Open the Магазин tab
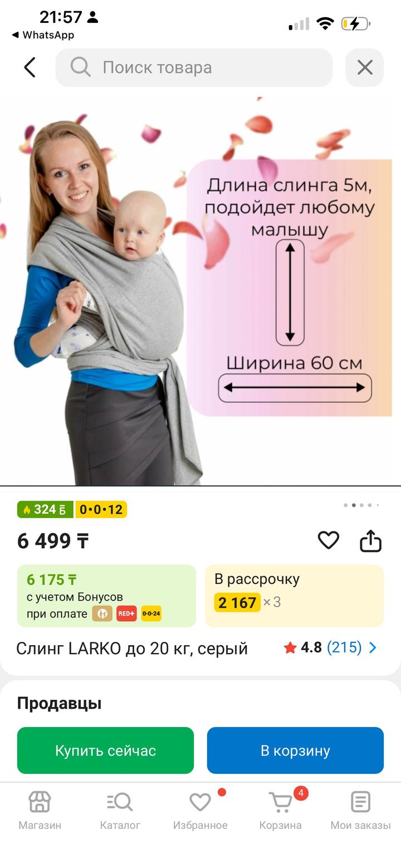Screen dimensions: 401x868 click(40, 811)
